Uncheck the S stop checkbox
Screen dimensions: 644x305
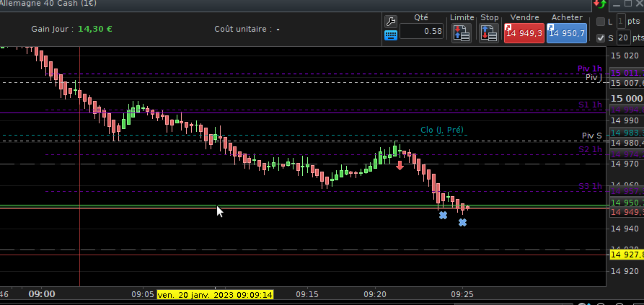601,38
